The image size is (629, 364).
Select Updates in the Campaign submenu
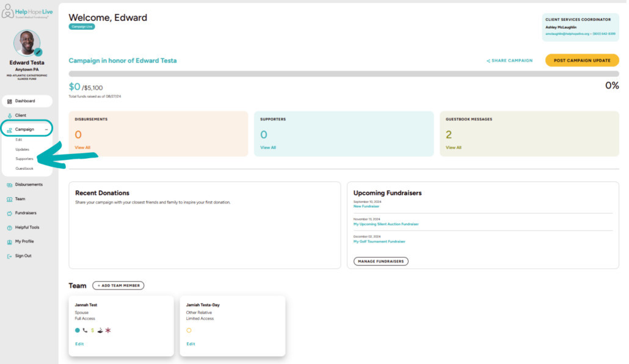coord(23,149)
